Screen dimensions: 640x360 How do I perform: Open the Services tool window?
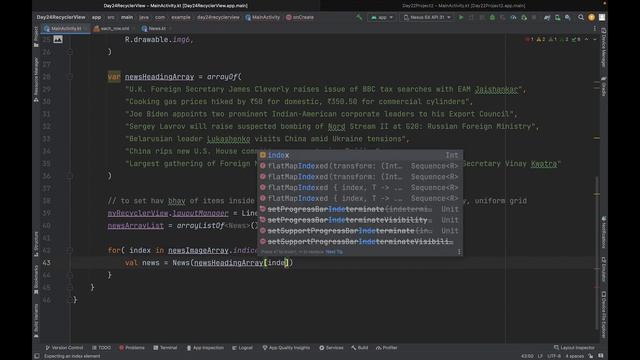pyautogui.click(x=331, y=348)
